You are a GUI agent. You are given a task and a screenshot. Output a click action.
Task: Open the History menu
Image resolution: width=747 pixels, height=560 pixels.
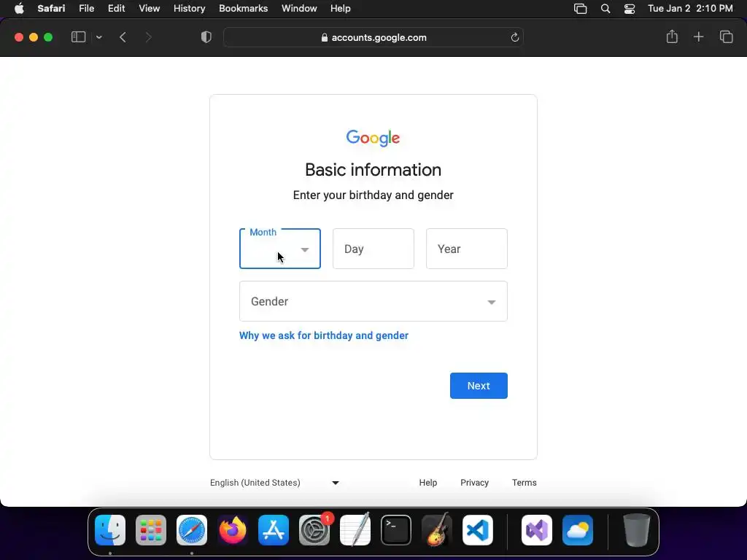coord(189,9)
